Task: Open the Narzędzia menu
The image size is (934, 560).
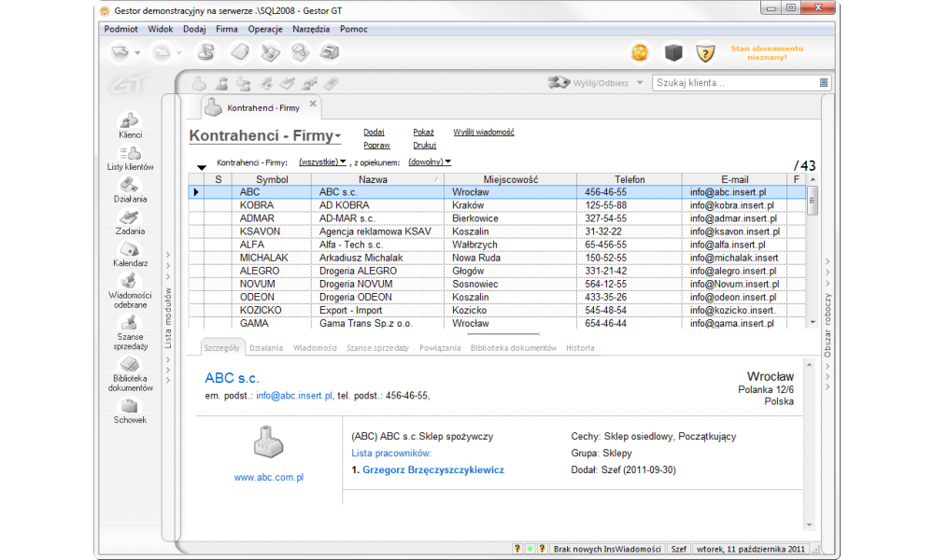Action: (x=311, y=29)
